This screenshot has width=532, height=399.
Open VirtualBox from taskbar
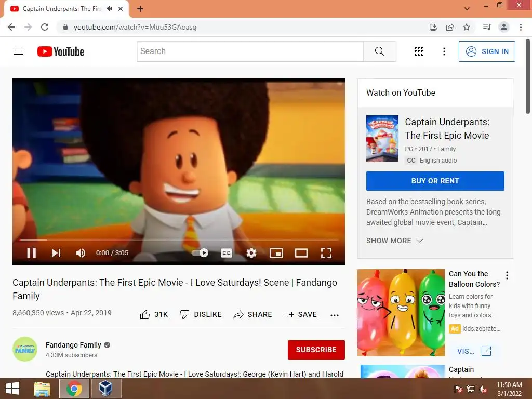point(105,389)
